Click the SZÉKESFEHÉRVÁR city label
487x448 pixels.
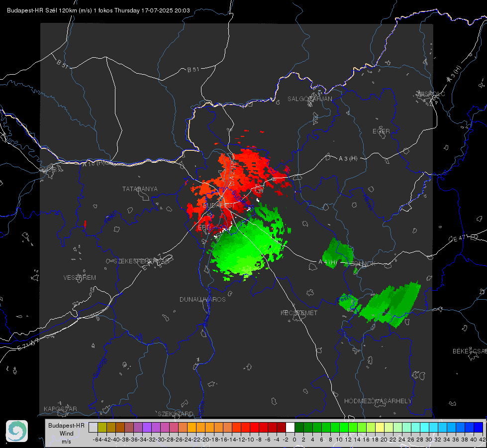click(x=142, y=261)
